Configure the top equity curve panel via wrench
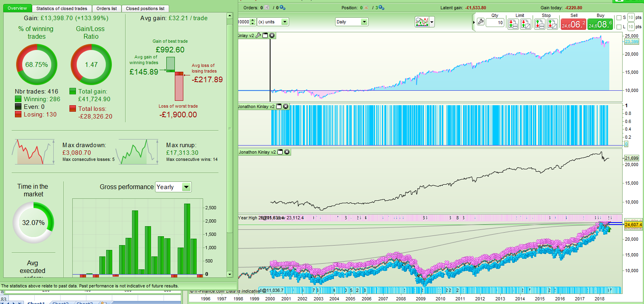644x304 pixels. tap(258, 35)
